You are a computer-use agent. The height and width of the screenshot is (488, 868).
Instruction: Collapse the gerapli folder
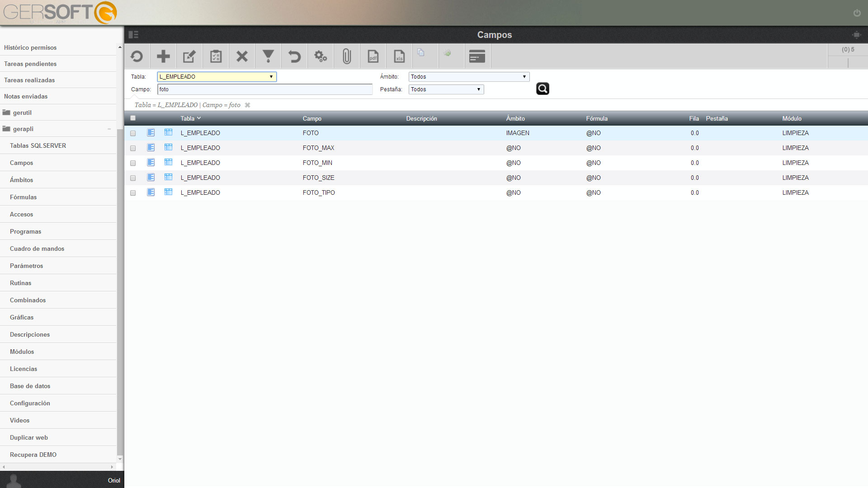coord(58,129)
